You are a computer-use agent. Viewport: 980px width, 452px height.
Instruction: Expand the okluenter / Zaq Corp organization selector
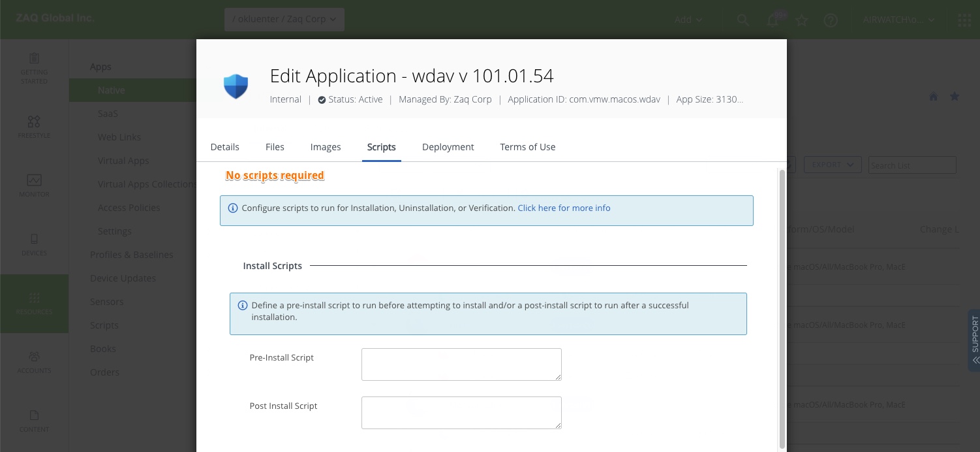284,19
